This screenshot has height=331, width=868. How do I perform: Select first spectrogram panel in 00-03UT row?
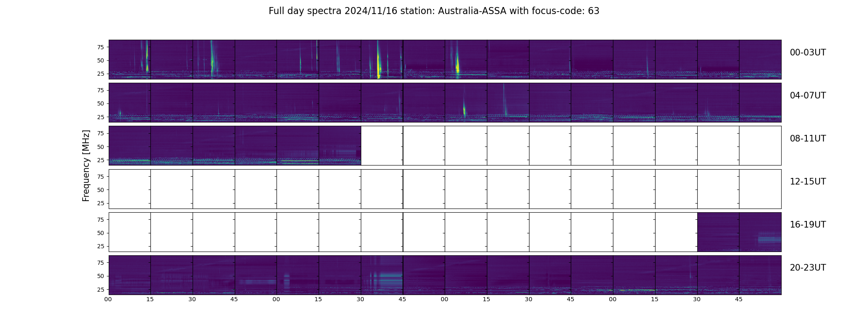(130, 60)
